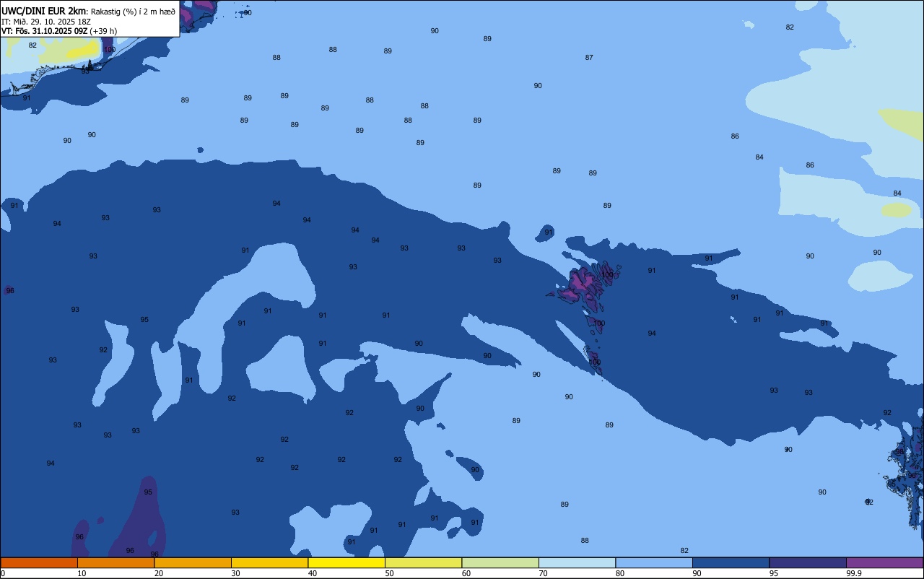Viewport: 924px width, 579px height.
Task: Select the 40–50 bright yellow legend swatch
Action: click(x=346, y=562)
